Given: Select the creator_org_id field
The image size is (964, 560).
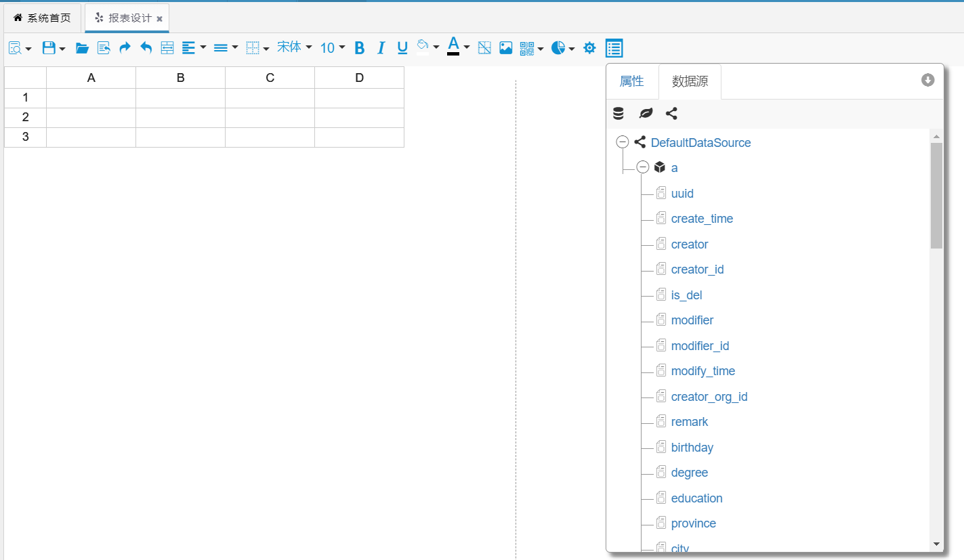Looking at the screenshot, I should pos(709,397).
